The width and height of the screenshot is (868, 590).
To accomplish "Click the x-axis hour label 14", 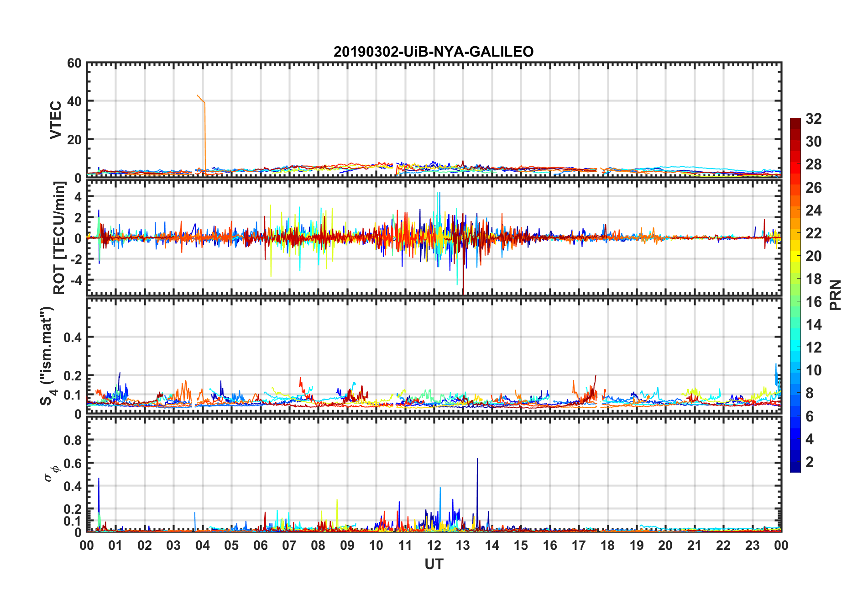I will click(492, 546).
